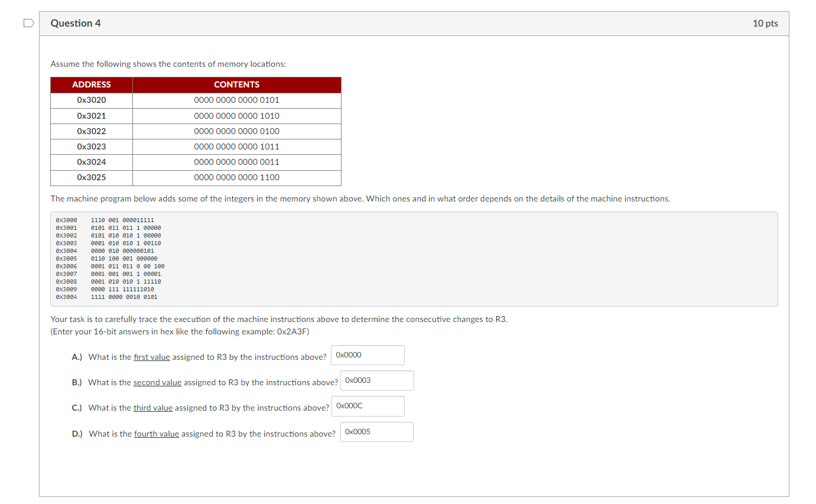Click the 'Your task is to carefully trace' sentence

pyautogui.click(x=279, y=319)
